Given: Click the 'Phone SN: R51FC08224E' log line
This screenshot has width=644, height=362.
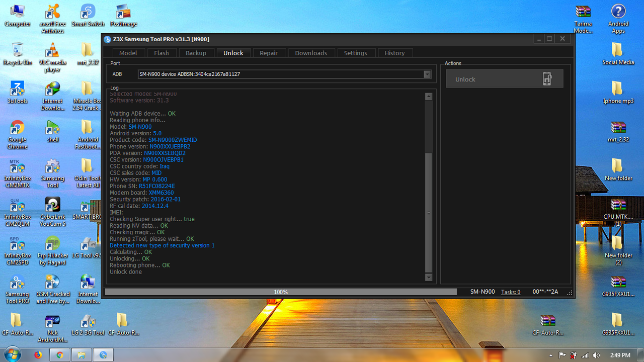Looking at the screenshot, I should pos(142,186).
